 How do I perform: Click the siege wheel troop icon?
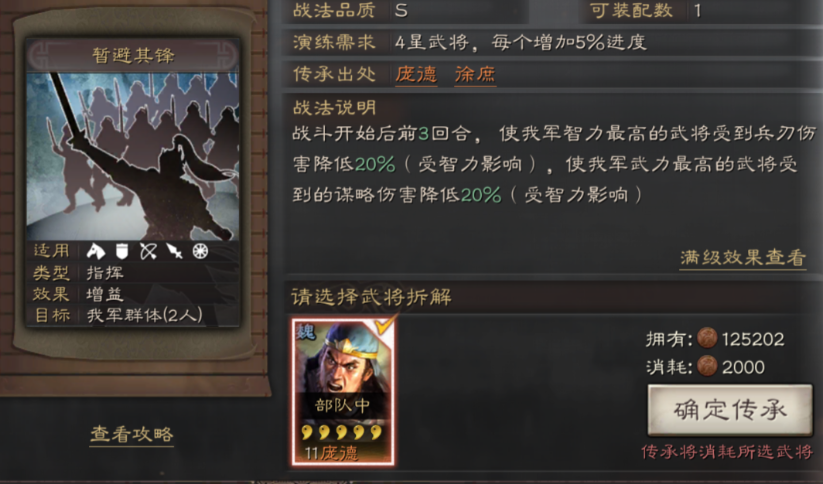201,251
